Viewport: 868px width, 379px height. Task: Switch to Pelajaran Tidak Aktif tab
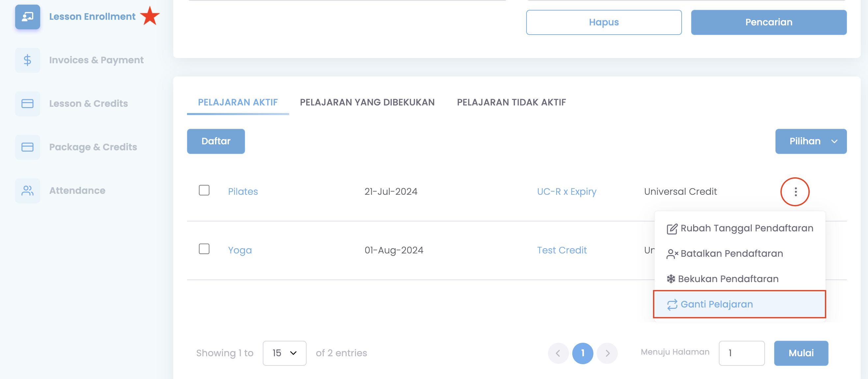(x=511, y=102)
